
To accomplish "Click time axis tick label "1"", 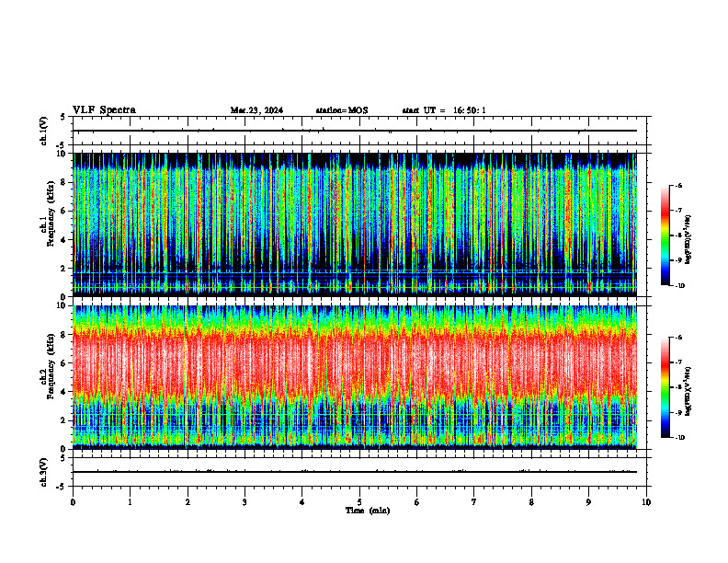I will point(130,502).
